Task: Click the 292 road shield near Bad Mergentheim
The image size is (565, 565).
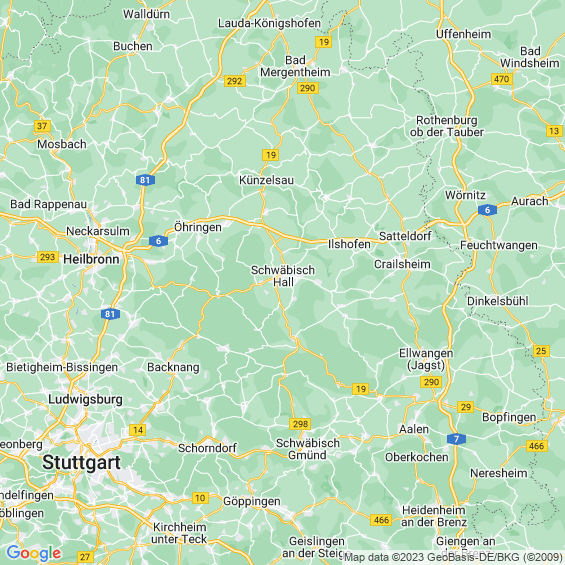Action: click(x=235, y=81)
